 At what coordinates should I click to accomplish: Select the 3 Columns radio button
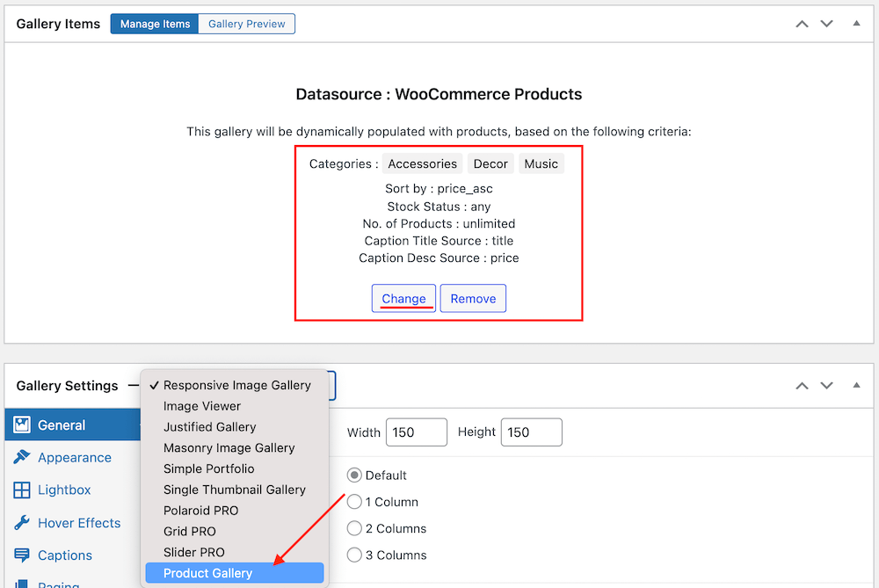point(354,555)
